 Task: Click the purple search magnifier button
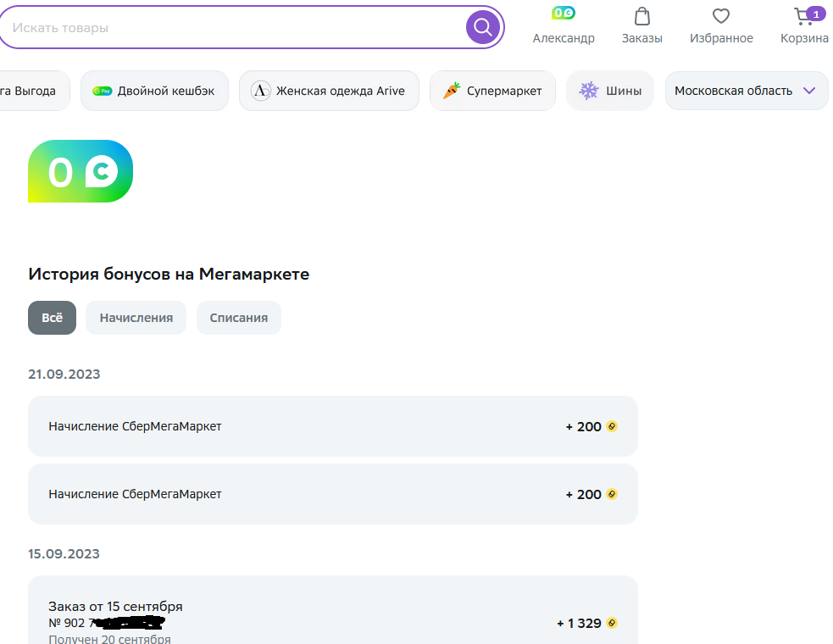pyautogui.click(x=482, y=26)
